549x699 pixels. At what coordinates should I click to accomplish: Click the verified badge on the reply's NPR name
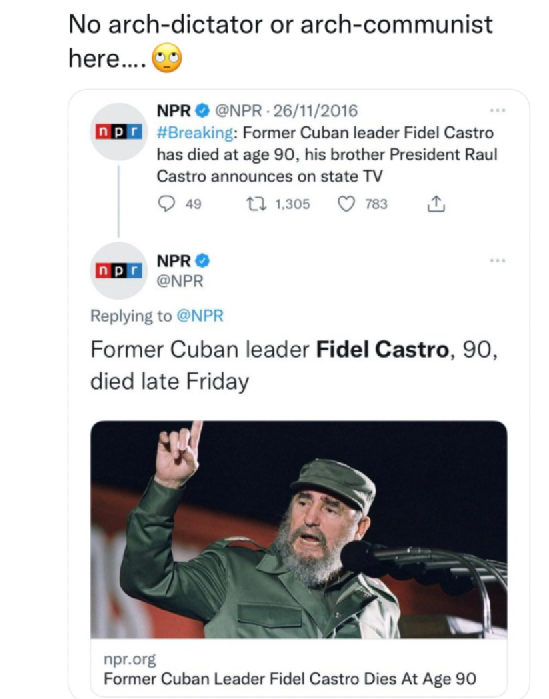coord(203,260)
